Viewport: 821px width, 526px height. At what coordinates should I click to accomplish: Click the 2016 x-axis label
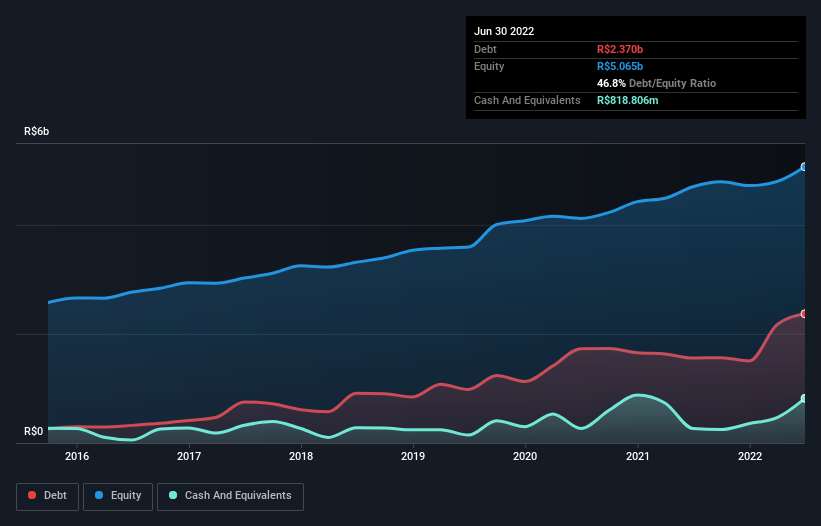77,456
